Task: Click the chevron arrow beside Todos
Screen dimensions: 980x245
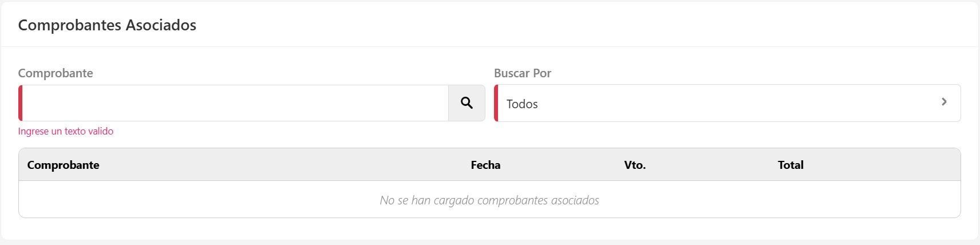Action: coord(944,102)
